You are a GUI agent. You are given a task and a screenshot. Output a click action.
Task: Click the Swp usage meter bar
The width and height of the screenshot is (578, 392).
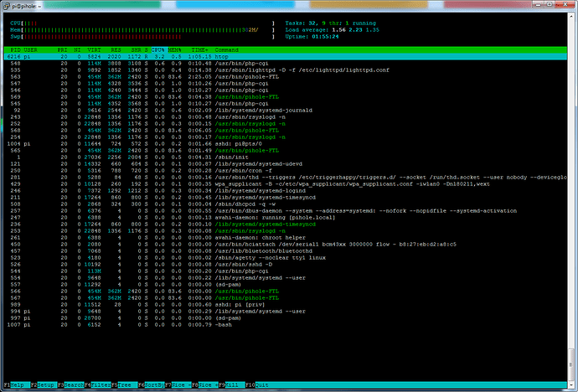pos(142,37)
